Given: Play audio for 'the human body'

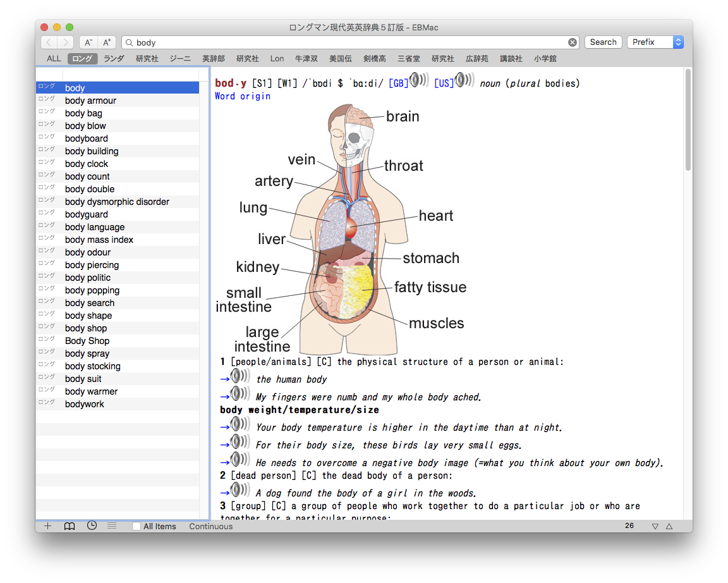Looking at the screenshot, I should [x=241, y=376].
